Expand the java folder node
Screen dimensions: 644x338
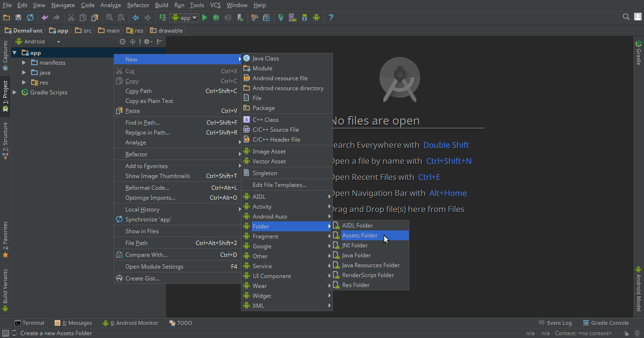click(x=24, y=73)
